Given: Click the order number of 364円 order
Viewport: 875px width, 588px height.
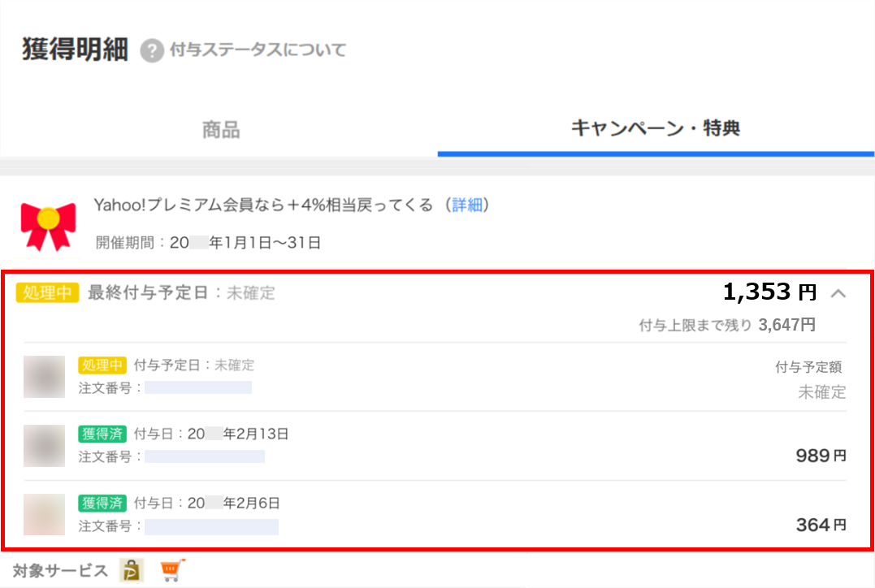Looking at the screenshot, I should [x=211, y=526].
